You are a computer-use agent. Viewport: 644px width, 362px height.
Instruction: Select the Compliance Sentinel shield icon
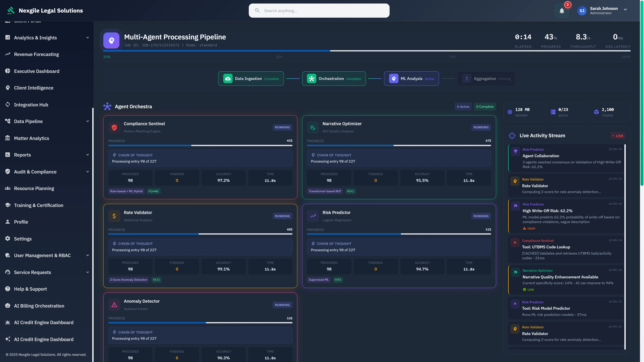[114, 127]
